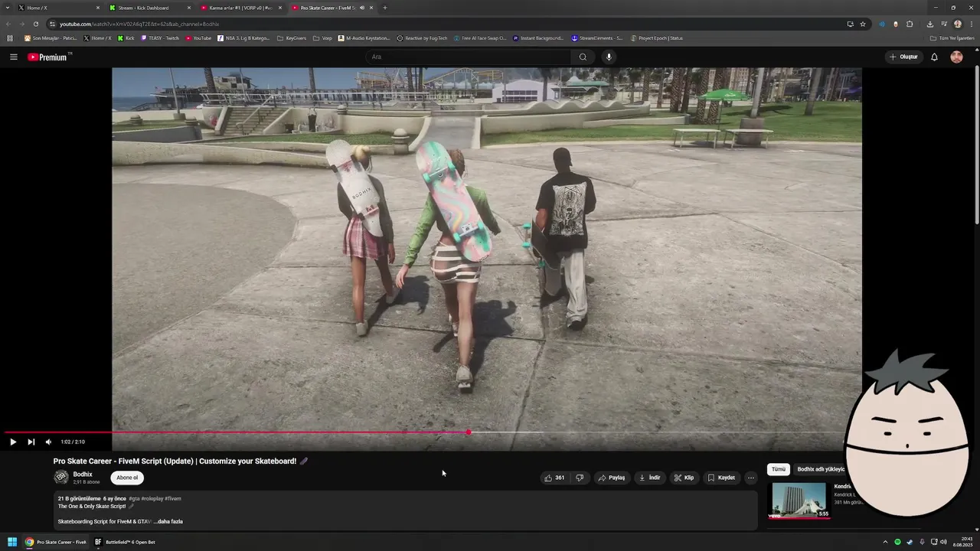Open the Tüm Yer İşaretleri folder
The width and height of the screenshot is (980, 551).
[952, 37]
